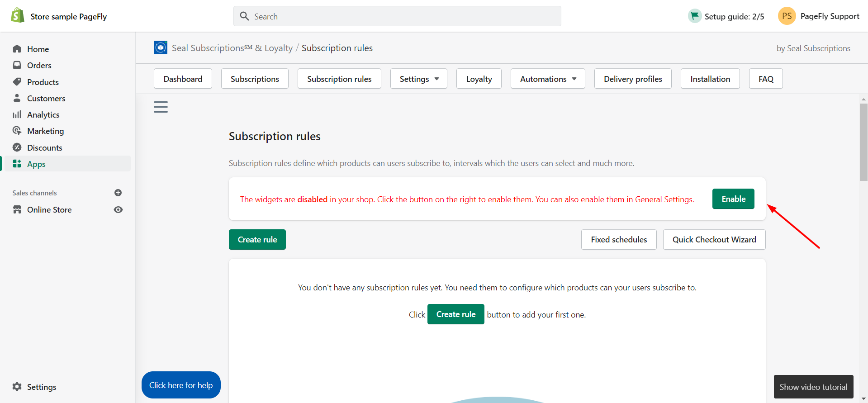868x403 pixels.
Task: Click the Settings gear icon
Action: (17, 387)
